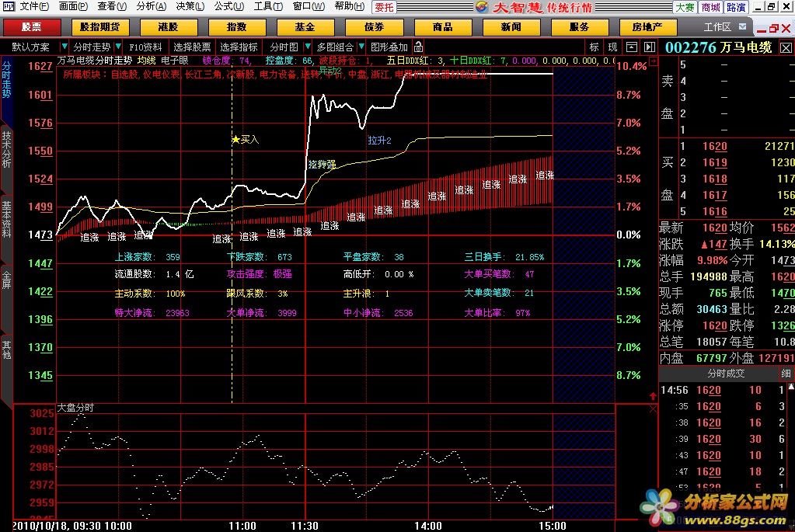
Task: Click the 电子眼 label in chart header
Action: pyautogui.click(x=174, y=61)
